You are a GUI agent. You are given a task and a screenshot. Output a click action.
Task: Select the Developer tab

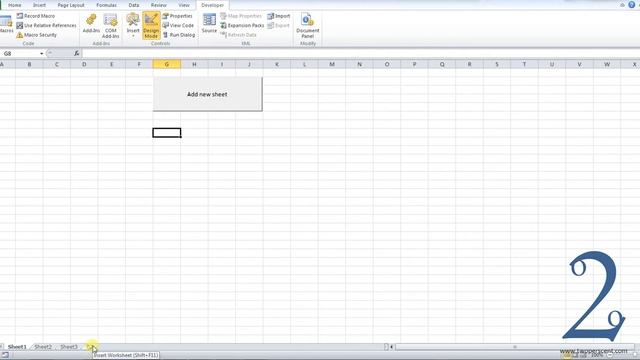coord(213,5)
